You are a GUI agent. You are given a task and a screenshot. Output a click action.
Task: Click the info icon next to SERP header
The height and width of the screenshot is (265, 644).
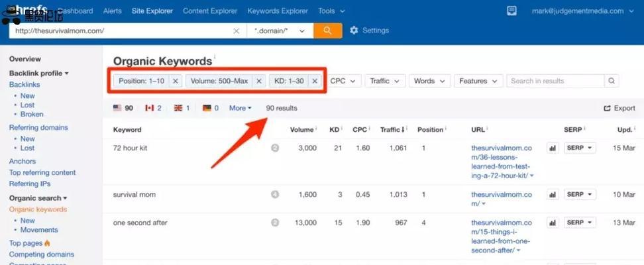tap(584, 128)
